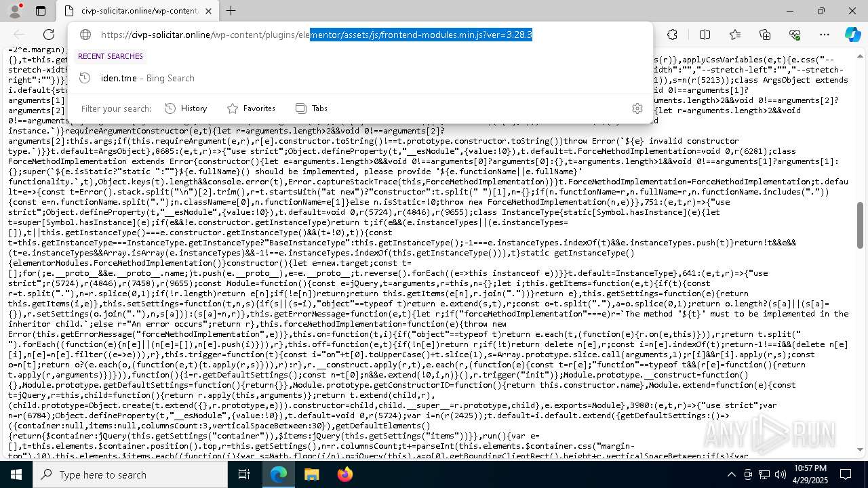Open Collections icon in toolbar
868x488 pixels.
point(765,35)
